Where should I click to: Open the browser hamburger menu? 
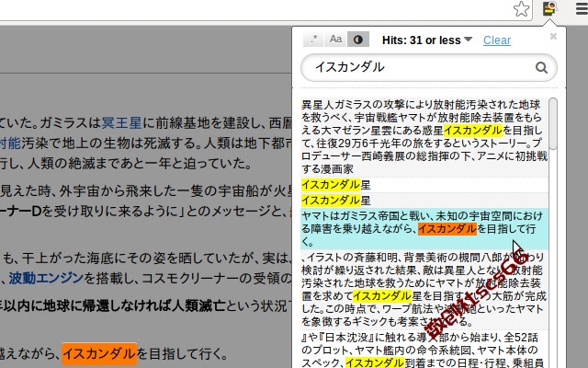point(582,8)
